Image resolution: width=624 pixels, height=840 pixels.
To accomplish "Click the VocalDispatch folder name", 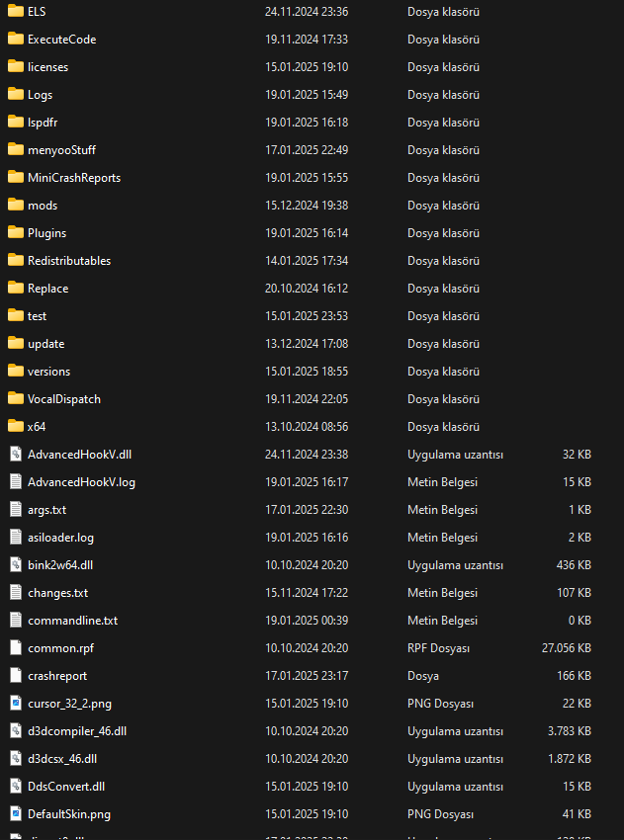I will (64, 399).
